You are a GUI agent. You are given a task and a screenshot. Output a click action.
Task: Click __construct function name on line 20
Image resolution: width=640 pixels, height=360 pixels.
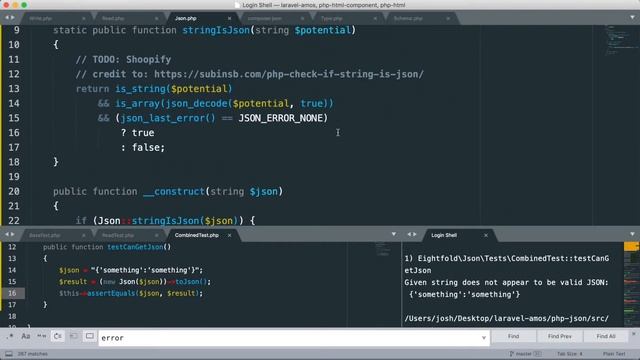tap(174, 191)
